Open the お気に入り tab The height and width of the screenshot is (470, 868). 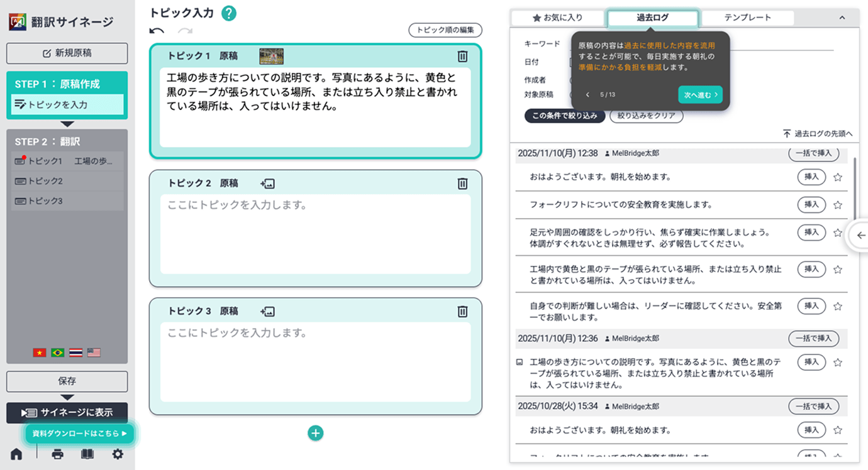[x=557, y=18]
